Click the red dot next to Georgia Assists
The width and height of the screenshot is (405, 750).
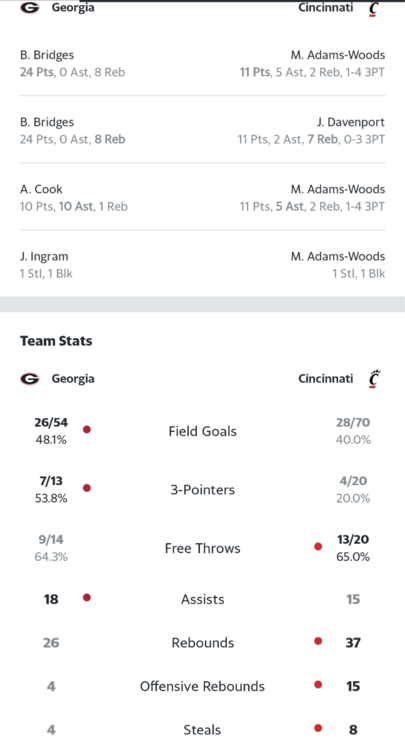pos(87,597)
